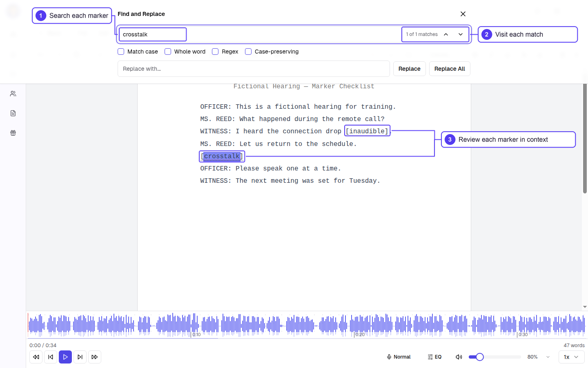This screenshot has width=588, height=368.
Task: Enable the Regex checkbox
Action: tap(215, 52)
